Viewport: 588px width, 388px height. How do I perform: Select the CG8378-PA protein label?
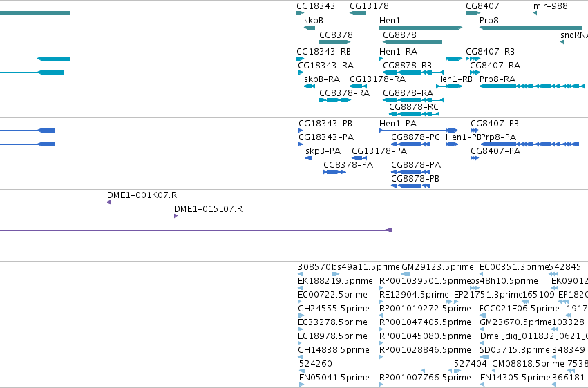tap(348, 165)
